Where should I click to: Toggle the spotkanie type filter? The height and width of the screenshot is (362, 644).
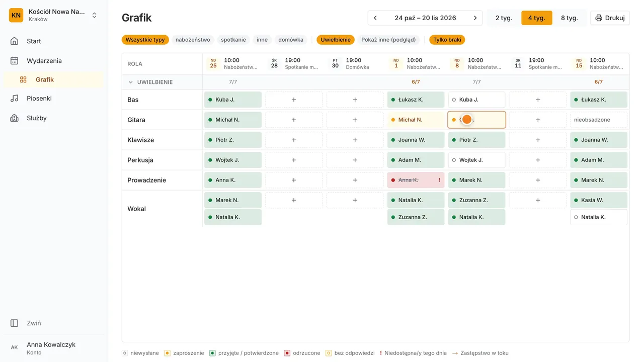coord(233,40)
